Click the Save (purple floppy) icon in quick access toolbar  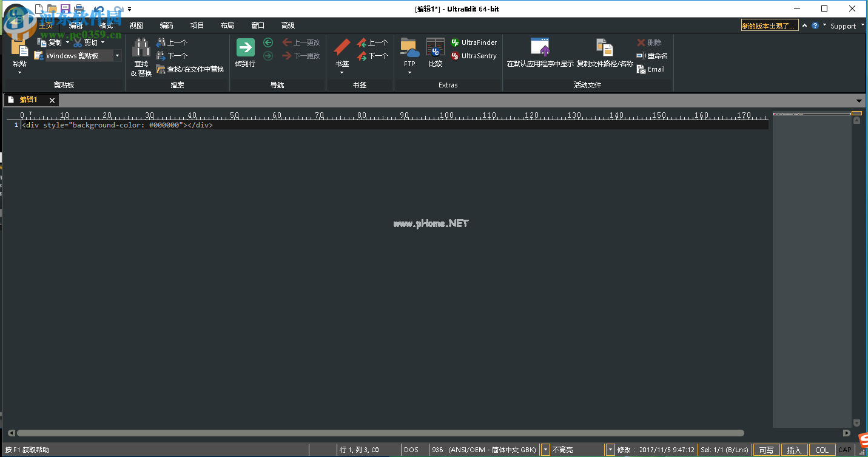[66, 8]
